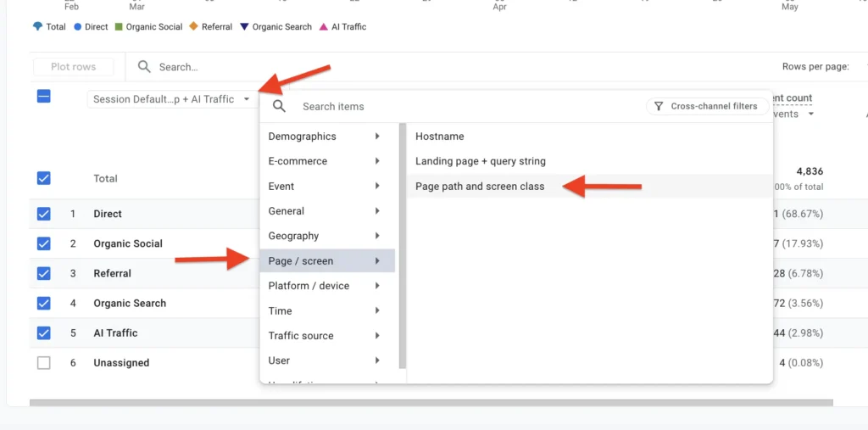Click the funnel icon in Cross-channel filters
The height and width of the screenshot is (430, 868).
pyautogui.click(x=659, y=106)
